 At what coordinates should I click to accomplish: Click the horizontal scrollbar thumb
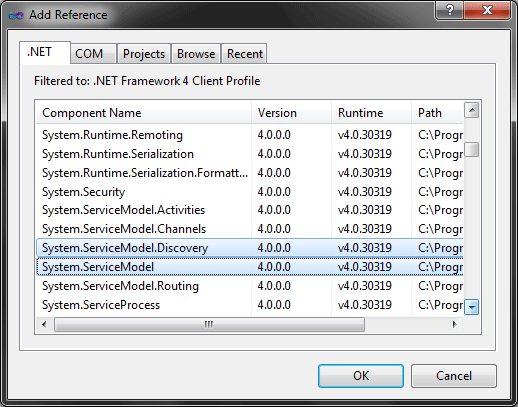coord(209,324)
